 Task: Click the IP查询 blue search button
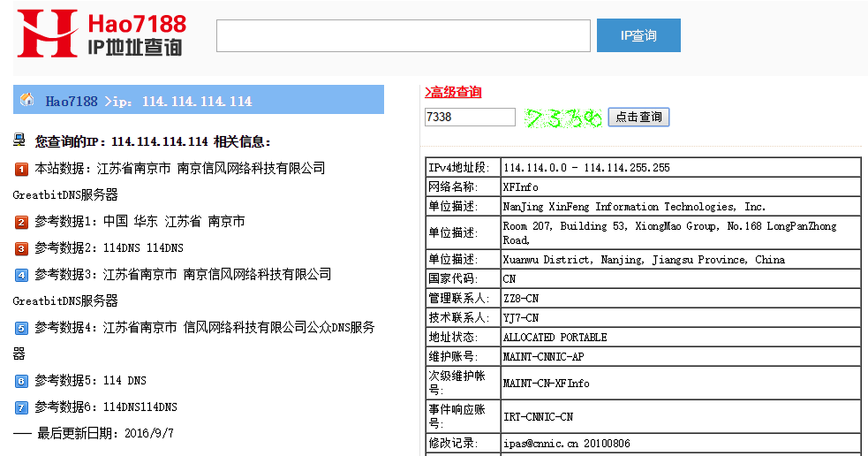(638, 35)
